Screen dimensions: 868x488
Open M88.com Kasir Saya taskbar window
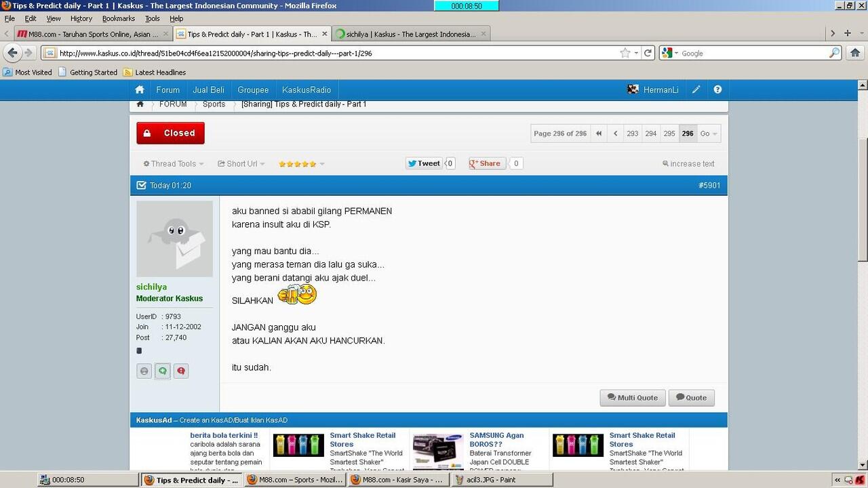(398, 480)
